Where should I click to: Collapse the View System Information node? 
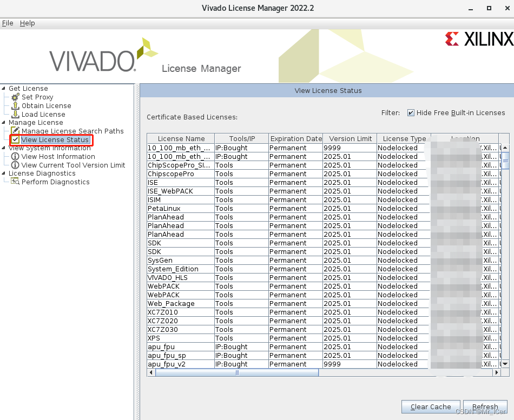(x=4, y=148)
